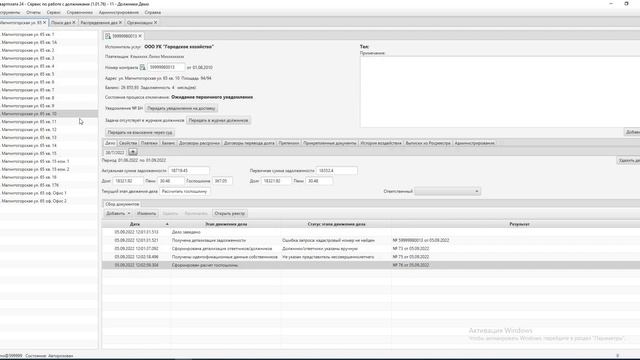Image resolution: width=640 pixels, height=360 pixels.
Task: Click the Текущий этап движения дела field
Action: coord(184,191)
